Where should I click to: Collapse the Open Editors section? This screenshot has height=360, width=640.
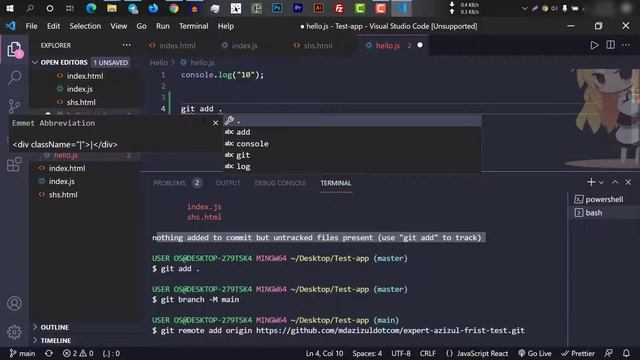(x=35, y=62)
